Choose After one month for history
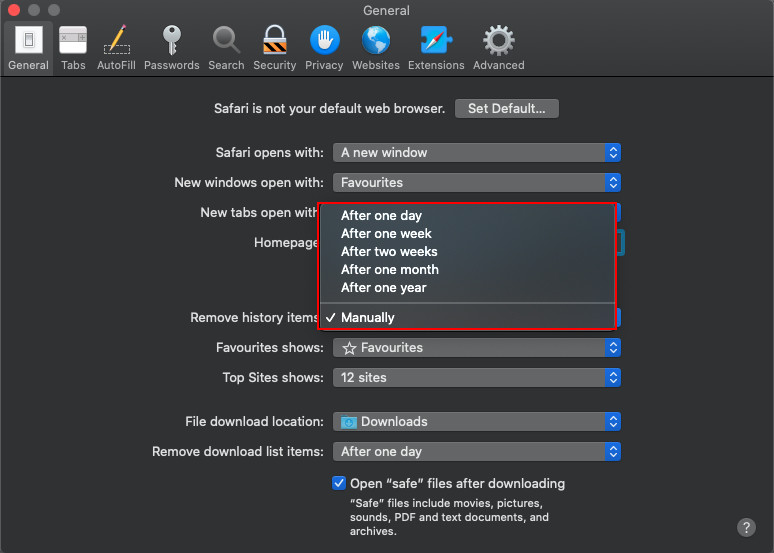774x553 pixels. (x=467, y=270)
